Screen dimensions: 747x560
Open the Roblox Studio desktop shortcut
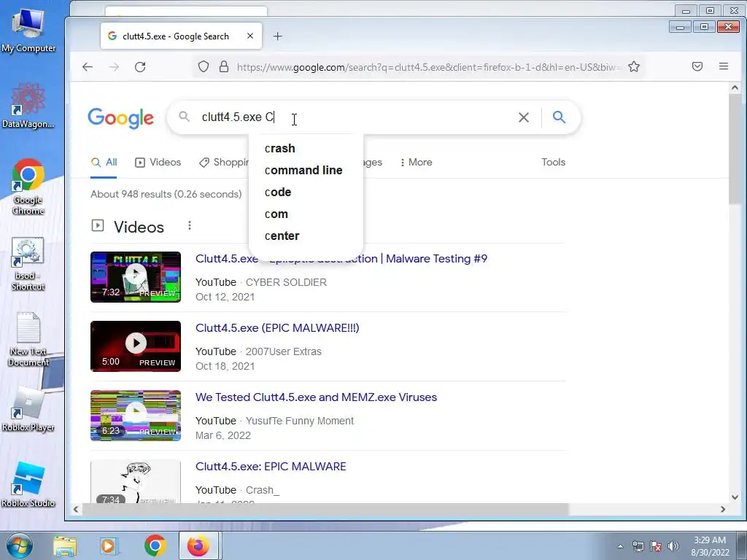point(28,485)
